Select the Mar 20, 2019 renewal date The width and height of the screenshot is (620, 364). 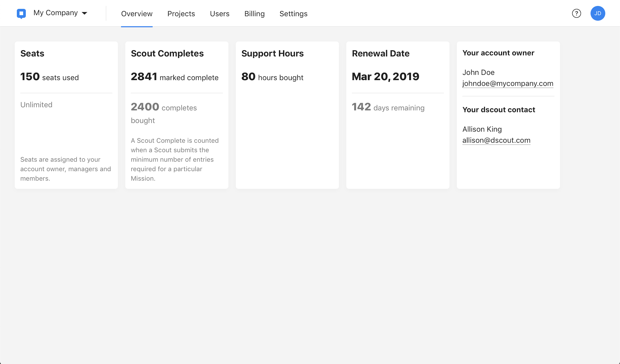point(385,77)
